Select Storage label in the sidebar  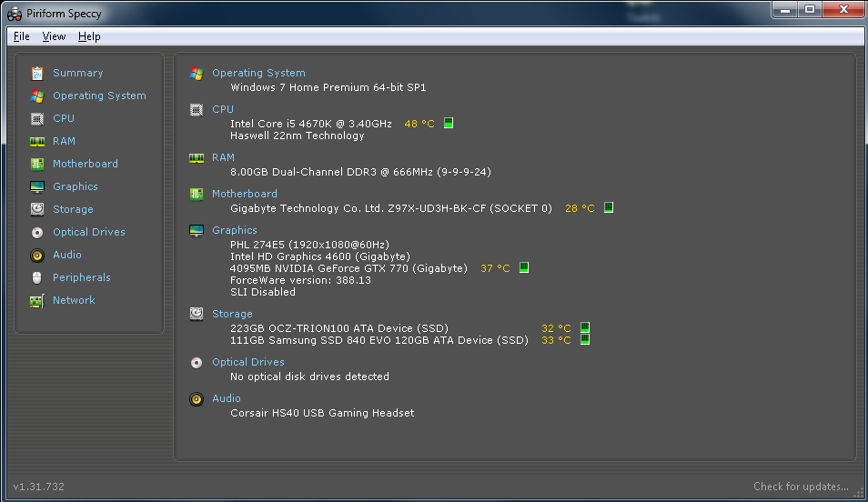coord(73,210)
